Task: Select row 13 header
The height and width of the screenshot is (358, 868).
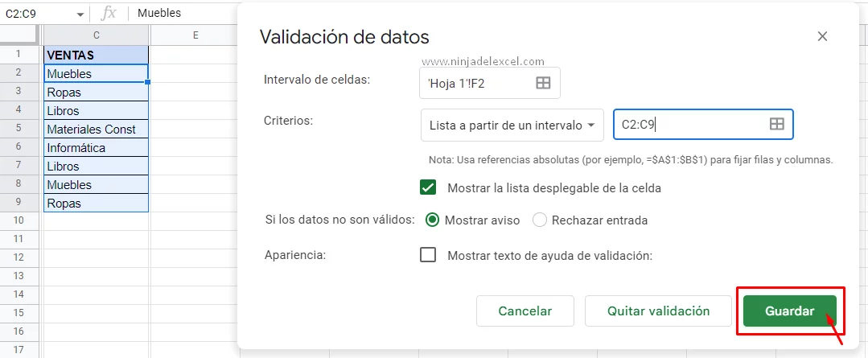Action: coord(19,276)
